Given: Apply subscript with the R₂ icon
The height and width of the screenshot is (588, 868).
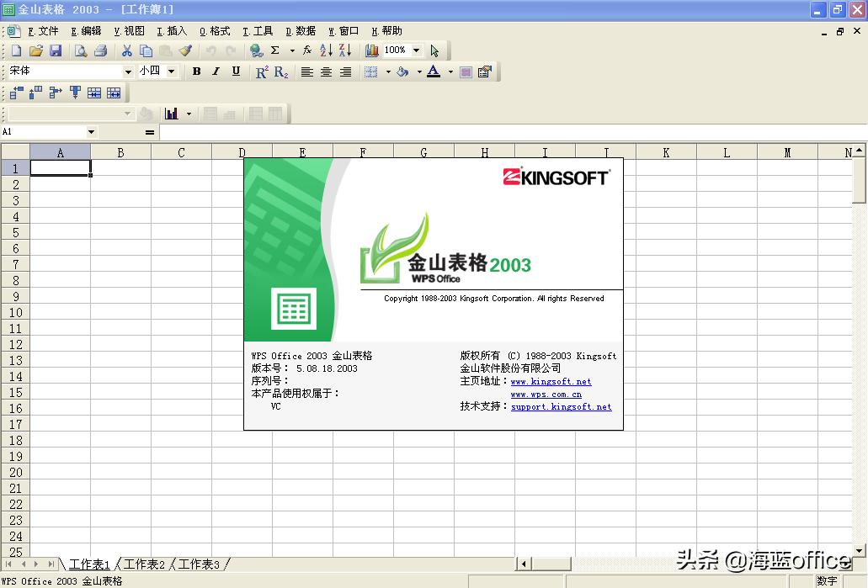Looking at the screenshot, I should tap(281, 72).
